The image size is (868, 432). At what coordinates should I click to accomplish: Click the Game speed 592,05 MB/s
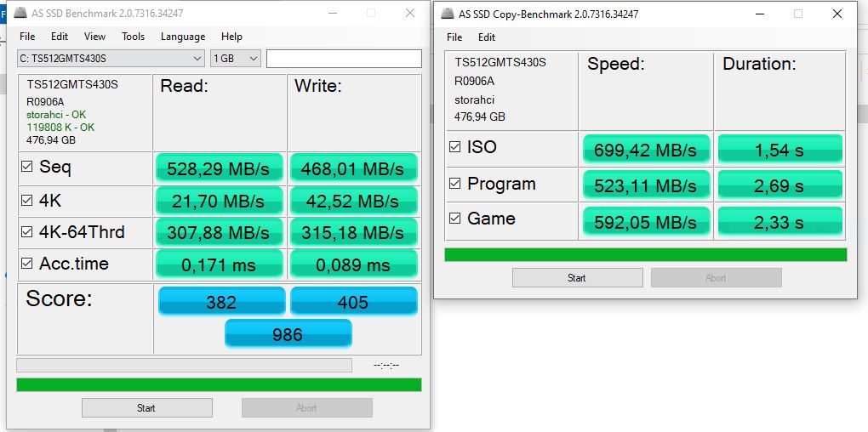(645, 221)
